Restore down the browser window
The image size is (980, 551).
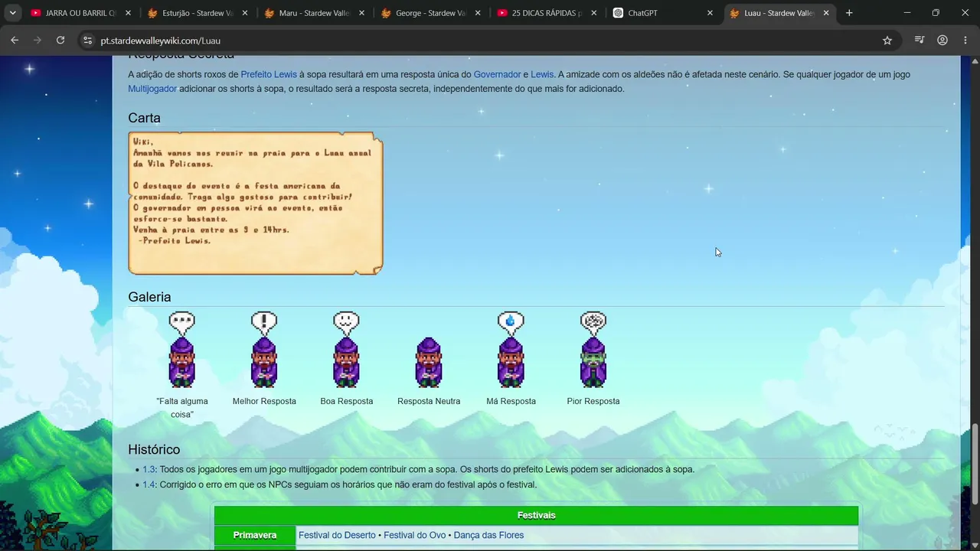coord(936,13)
